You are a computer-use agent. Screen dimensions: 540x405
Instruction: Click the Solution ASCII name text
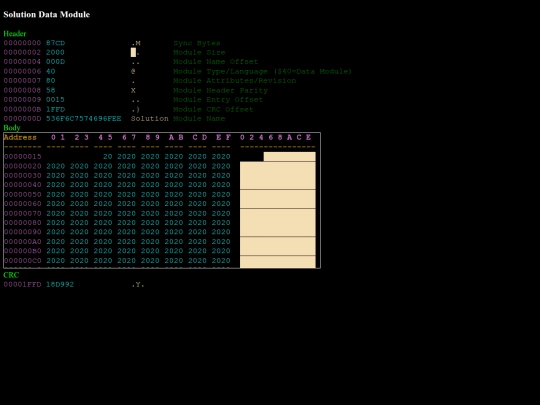150,118
